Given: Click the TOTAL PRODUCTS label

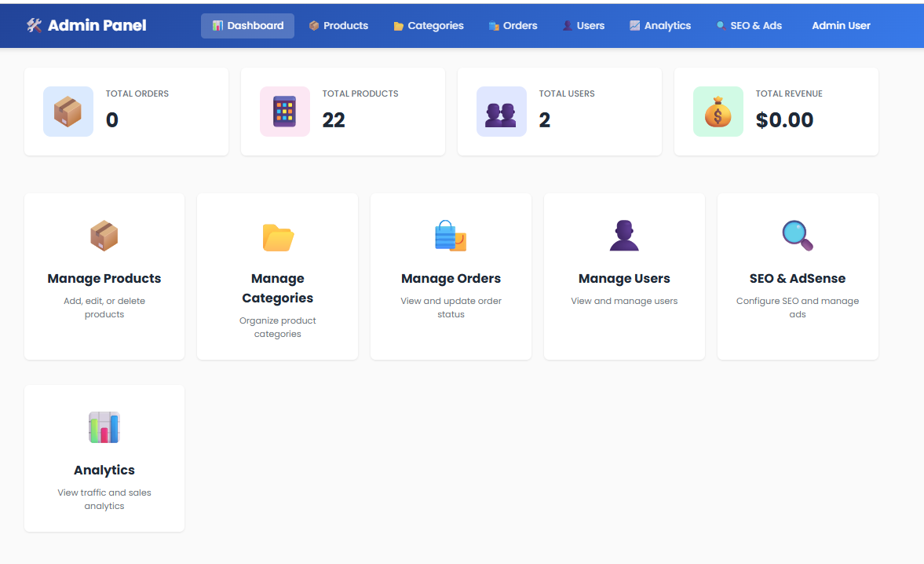Looking at the screenshot, I should coord(360,93).
